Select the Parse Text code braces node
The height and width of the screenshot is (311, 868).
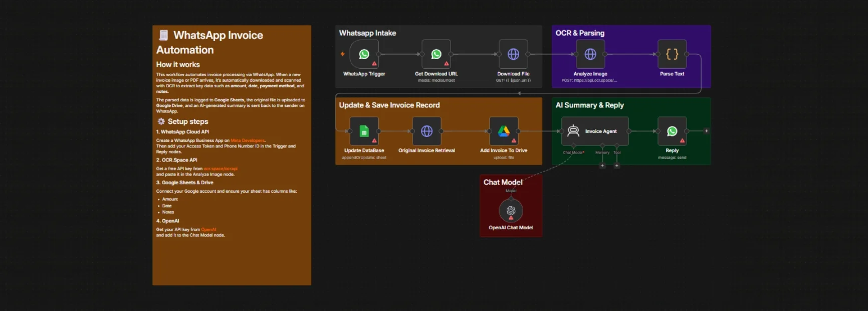(672, 54)
